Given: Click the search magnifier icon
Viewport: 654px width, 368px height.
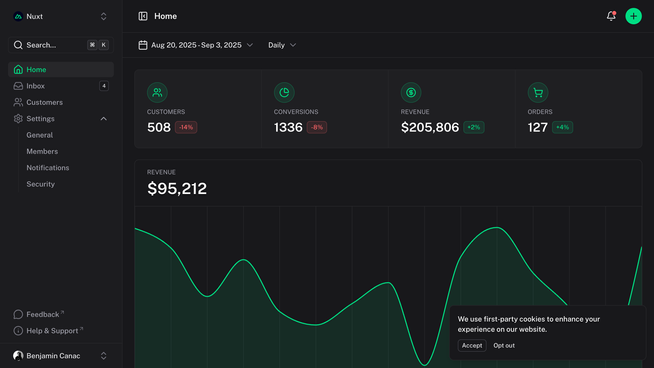Looking at the screenshot, I should 18,45.
